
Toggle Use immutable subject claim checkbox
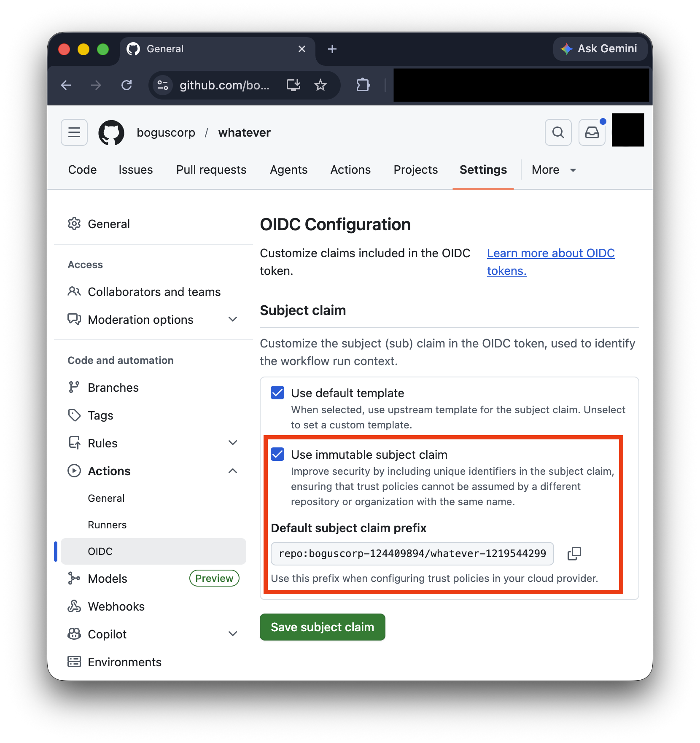[277, 454]
